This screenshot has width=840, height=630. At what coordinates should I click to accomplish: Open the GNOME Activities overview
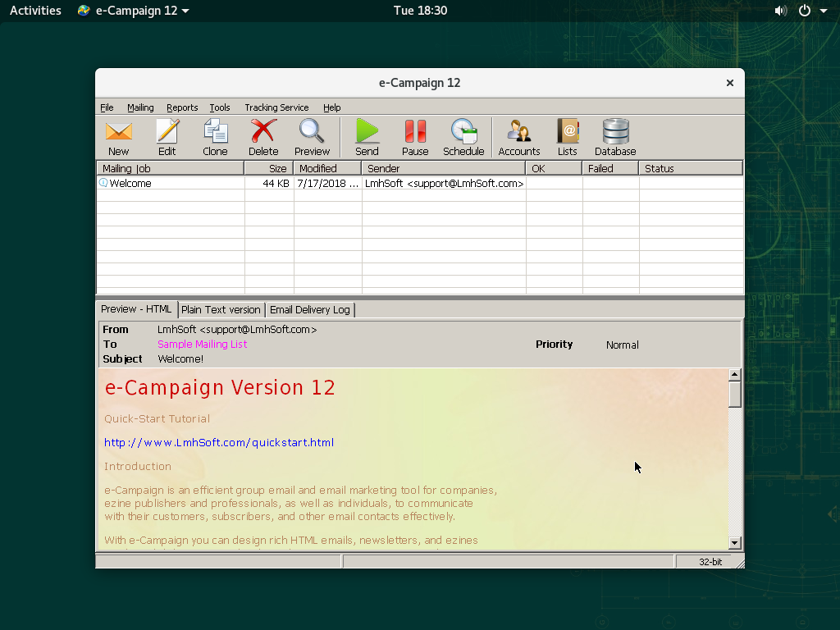click(x=35, y=10)
